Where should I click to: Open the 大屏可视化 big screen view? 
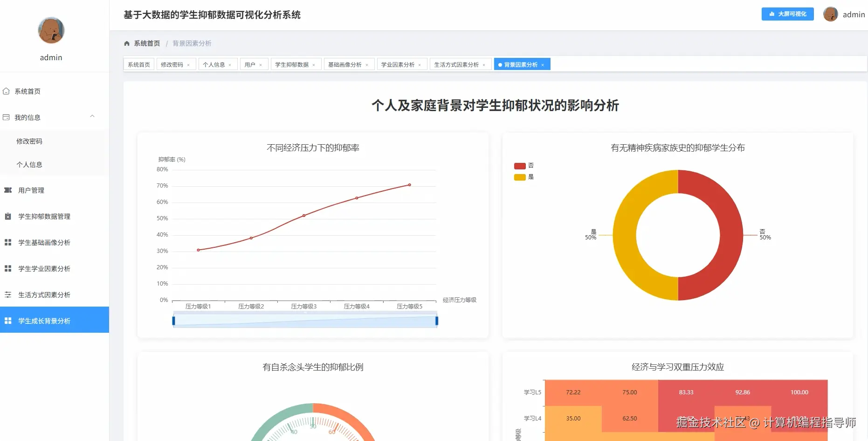[x=787, y=14]
